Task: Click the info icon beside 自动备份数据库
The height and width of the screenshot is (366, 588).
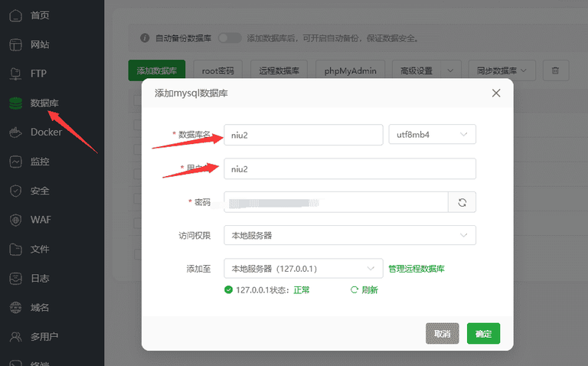Action: [x=145, y=38]
